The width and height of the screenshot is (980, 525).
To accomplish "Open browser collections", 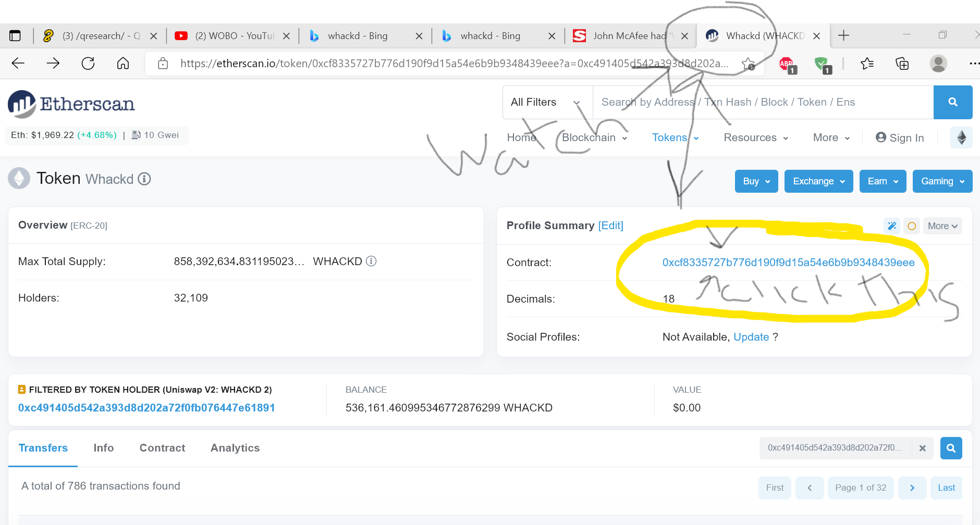I will click(x=902, y=64).
